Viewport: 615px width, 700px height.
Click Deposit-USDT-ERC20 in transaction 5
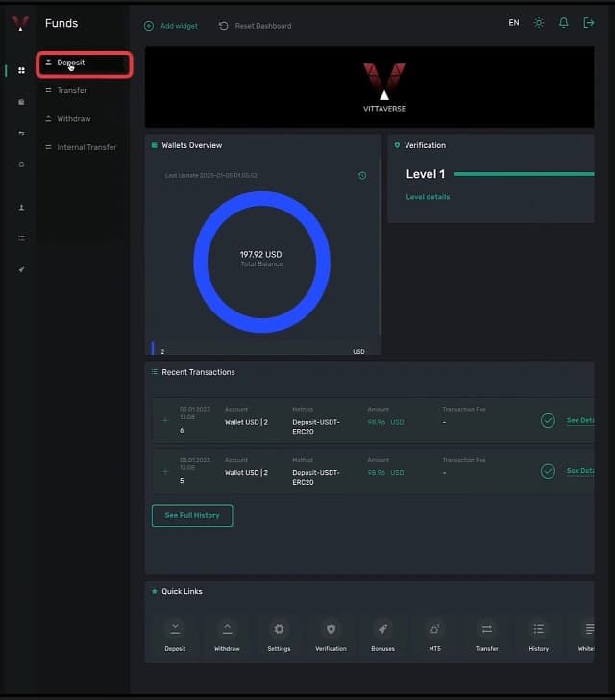tap(316, 477)
